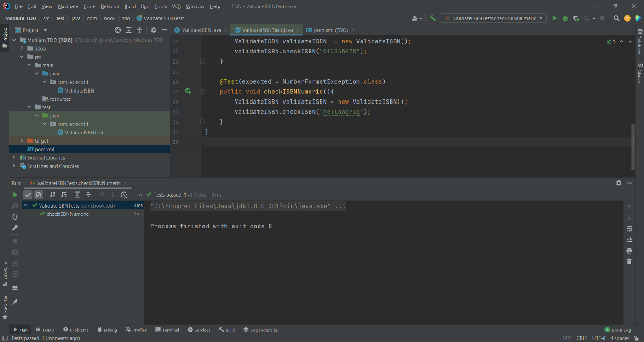This screenshot has width=644, height=342.
Task: Open test history clock icon
Action: click(124, 195)
